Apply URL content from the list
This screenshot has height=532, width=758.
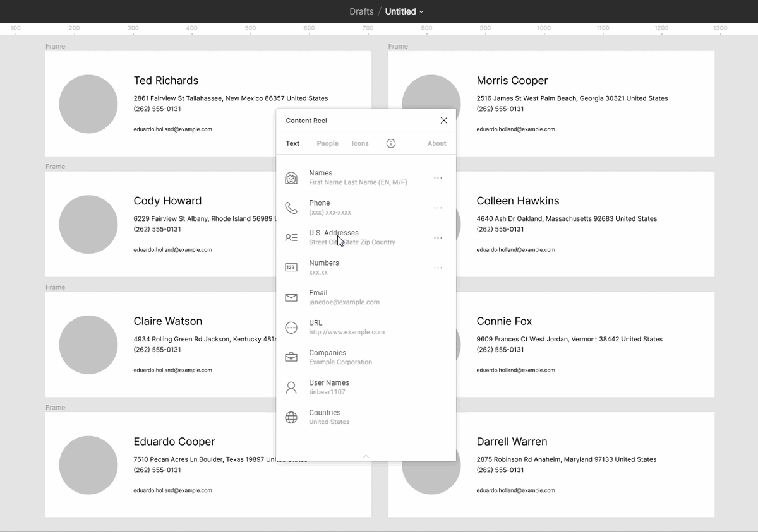[366, 328]
